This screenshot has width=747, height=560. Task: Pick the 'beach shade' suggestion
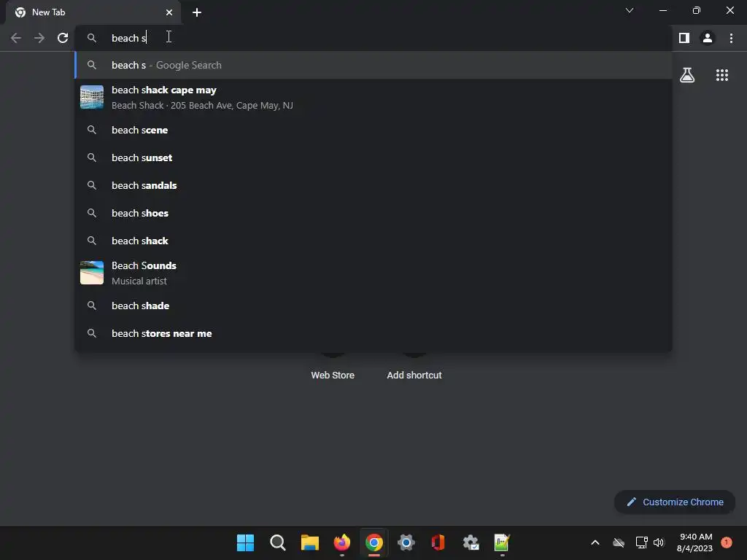pos(373,306)
